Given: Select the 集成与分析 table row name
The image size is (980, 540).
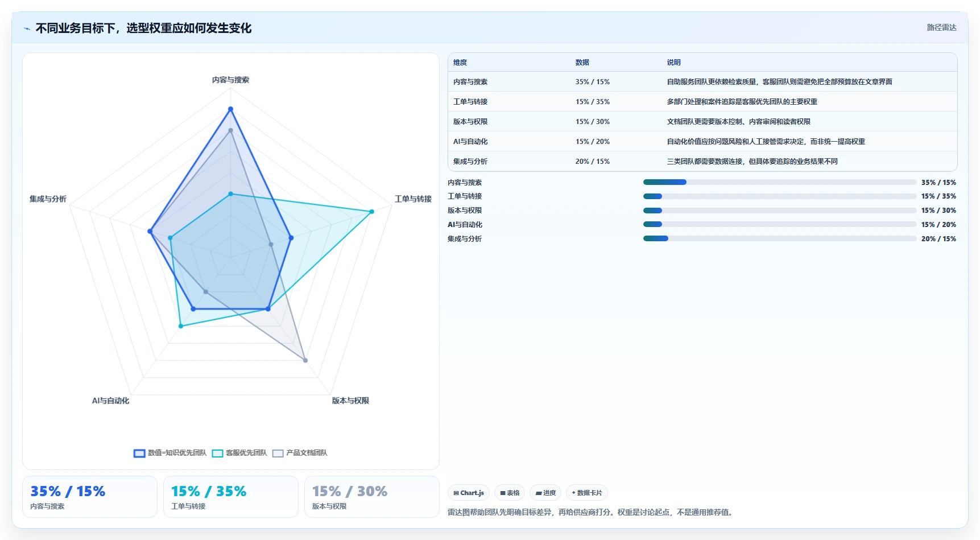Looking at the screenshot, I should (470, 162).
